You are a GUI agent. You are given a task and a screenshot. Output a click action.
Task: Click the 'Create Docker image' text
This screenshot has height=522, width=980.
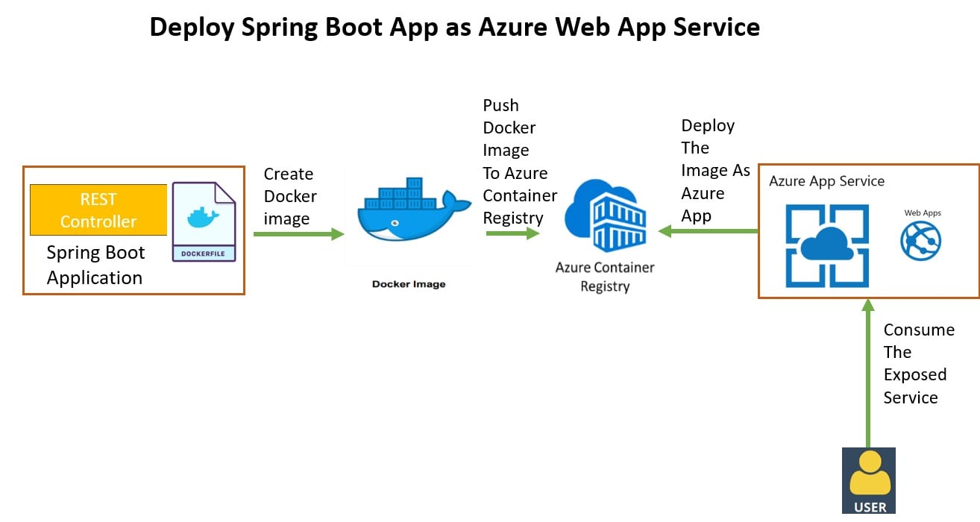291,196
